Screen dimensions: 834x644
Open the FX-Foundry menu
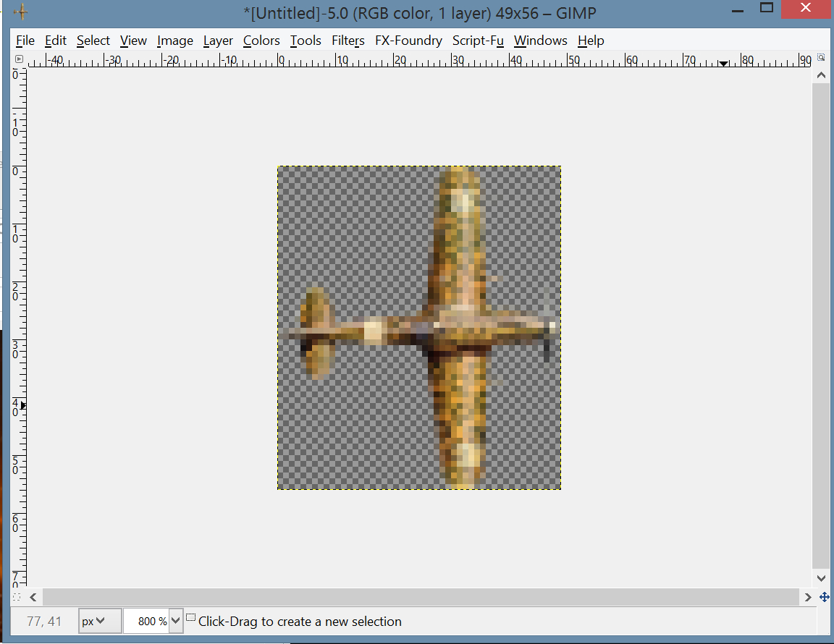tap(408, 41)
